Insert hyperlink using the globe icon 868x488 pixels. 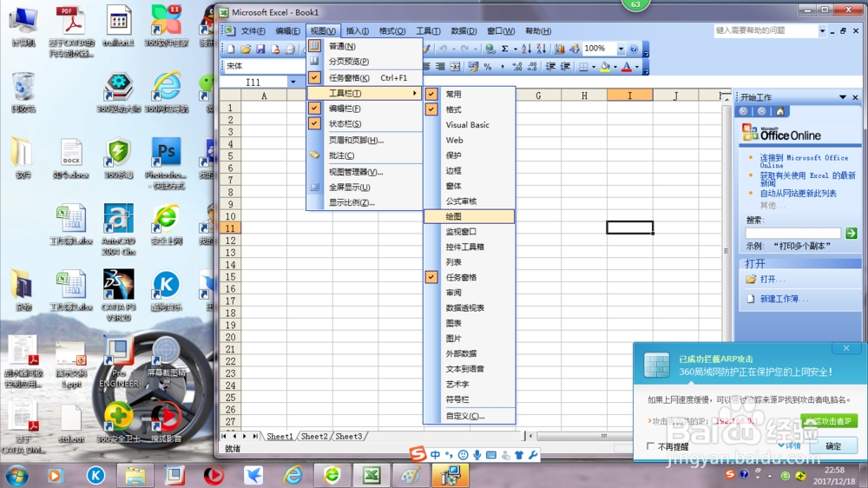pyautogui.click(x=490, y=49)
